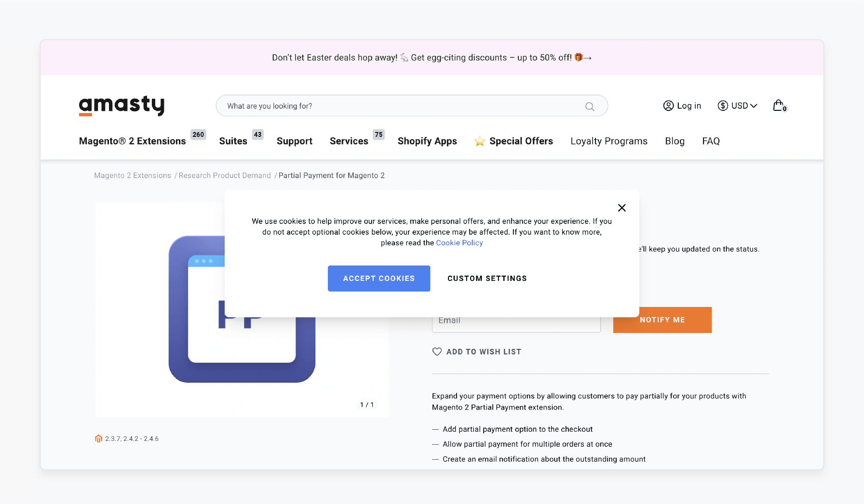Open Special Offers page
The image size is (864, 504).
click(x=521, y=141)
